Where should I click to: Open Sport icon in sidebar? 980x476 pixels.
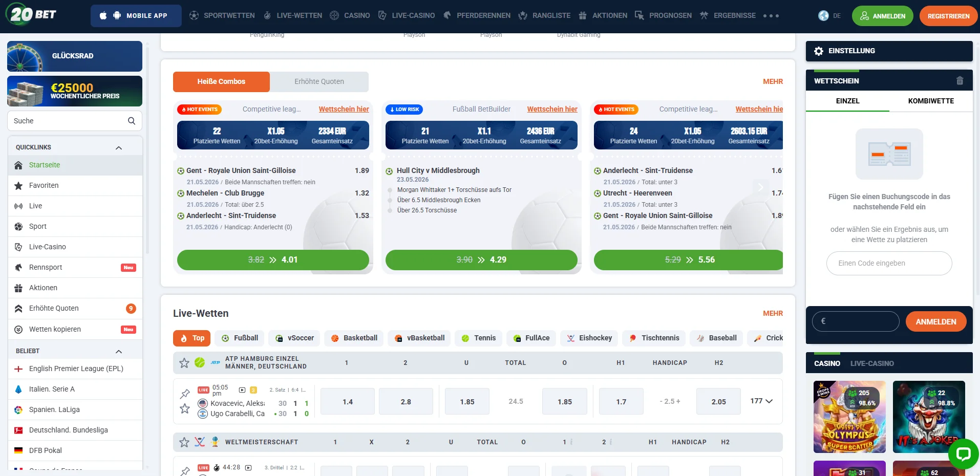tap(18, 226)
